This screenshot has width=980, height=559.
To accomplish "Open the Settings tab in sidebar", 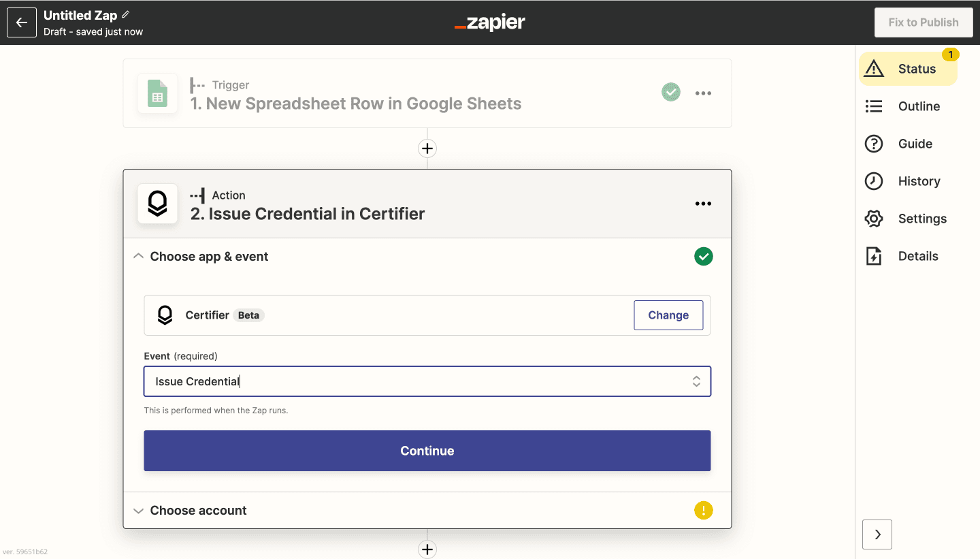I will [908, 219].
